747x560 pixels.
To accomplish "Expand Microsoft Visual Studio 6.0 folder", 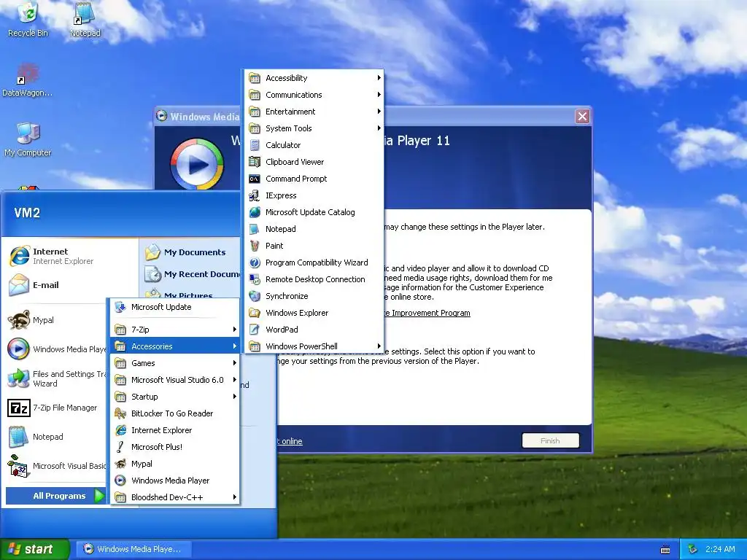I will 175,379.
